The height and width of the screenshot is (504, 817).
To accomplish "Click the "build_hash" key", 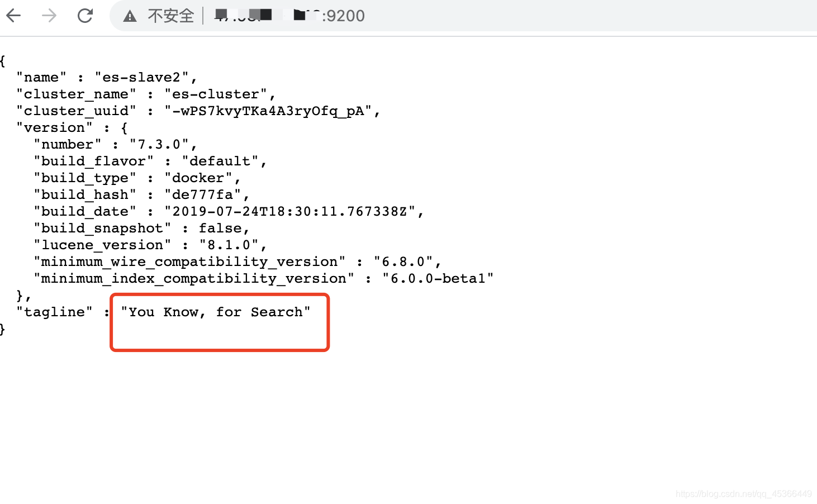I will 85,194.
